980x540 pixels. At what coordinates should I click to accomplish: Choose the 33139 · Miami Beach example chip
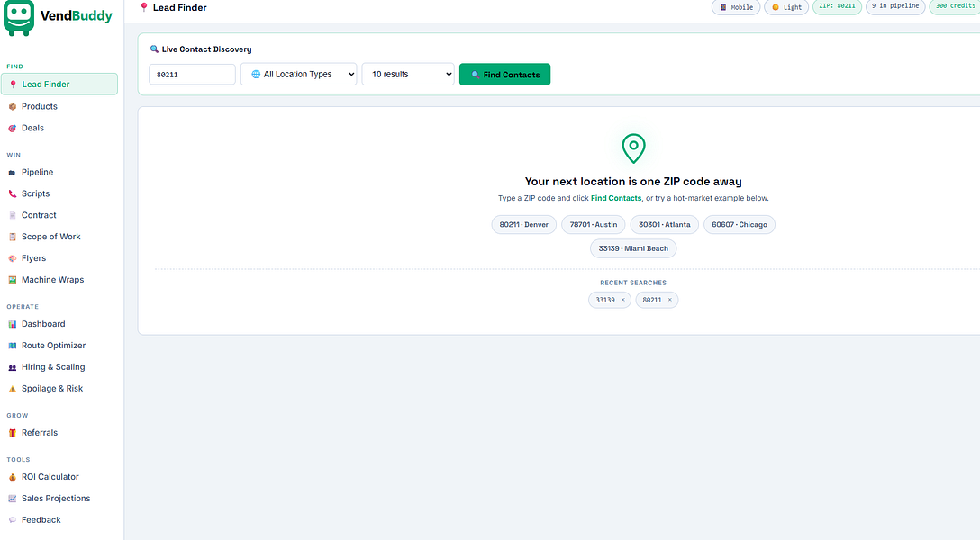tap(633, 248)
